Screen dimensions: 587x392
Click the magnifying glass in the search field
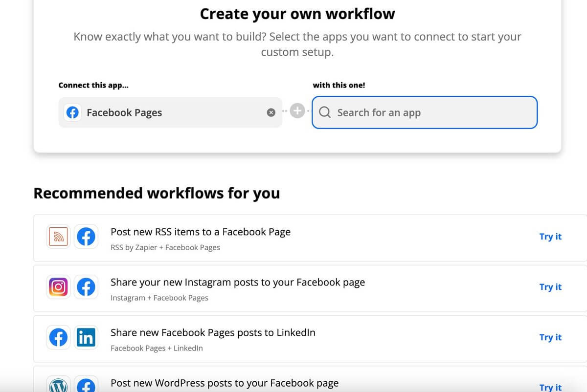[x=324, y=112]
